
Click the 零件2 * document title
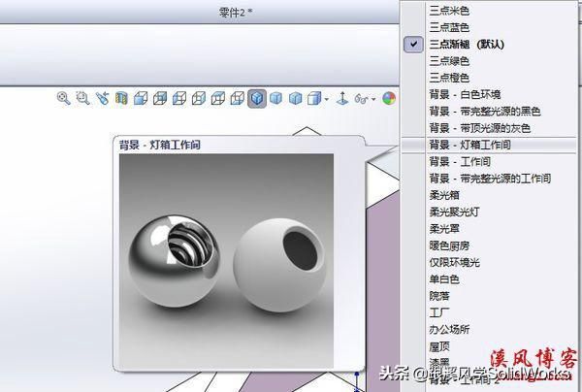point(236,13)
